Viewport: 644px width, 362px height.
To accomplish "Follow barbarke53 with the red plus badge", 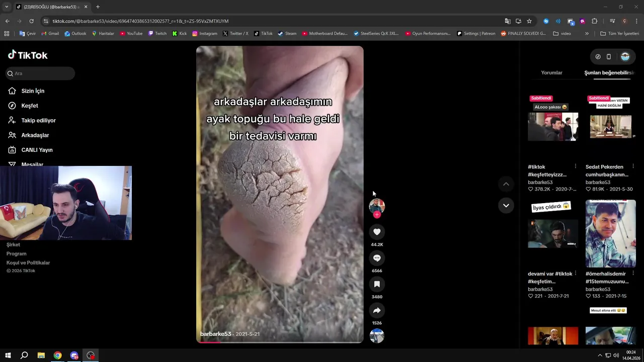I will 377,215.
